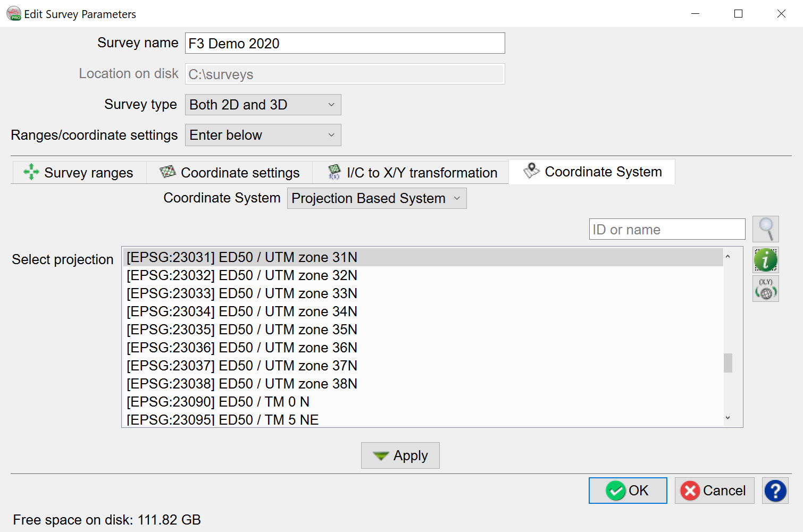Viewport: 803px width, 532px height.
Task: Expand the Survey type dropdown
Action: [x=263, y=105]
